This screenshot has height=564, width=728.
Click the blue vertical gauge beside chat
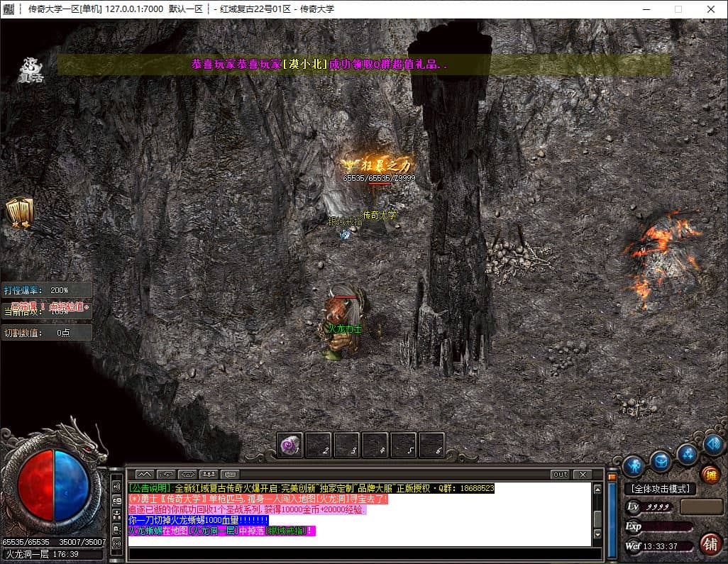tap(612, 519)
